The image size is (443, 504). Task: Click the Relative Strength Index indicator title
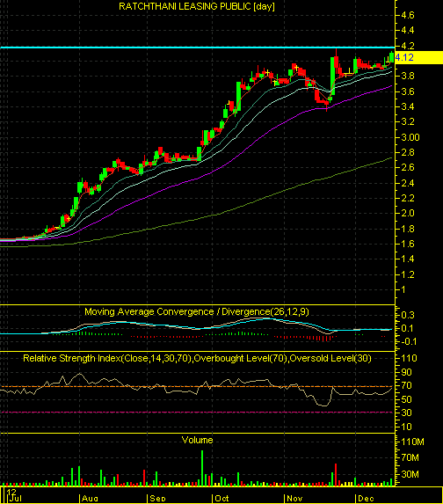[x=197, y=358]
